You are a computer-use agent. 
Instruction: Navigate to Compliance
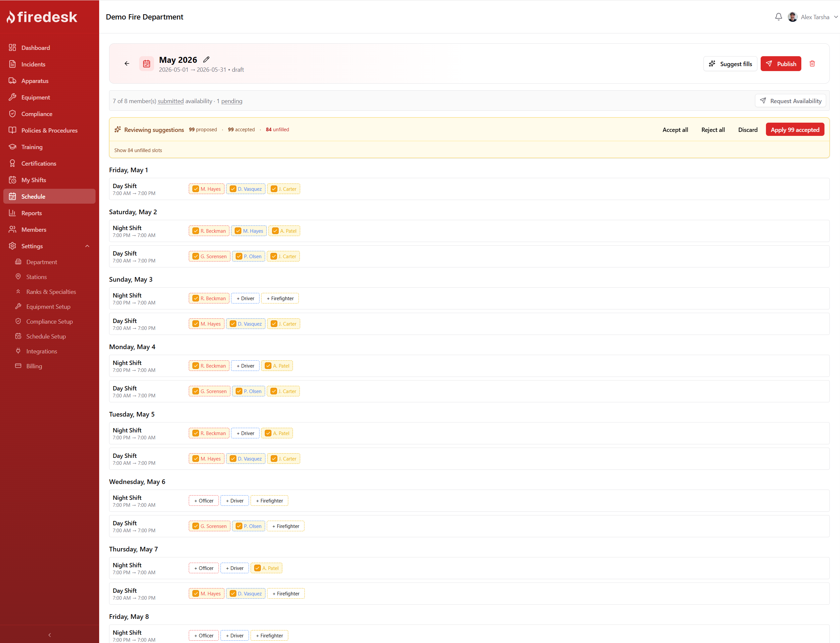pyautogui.click(x=49, y=114)
